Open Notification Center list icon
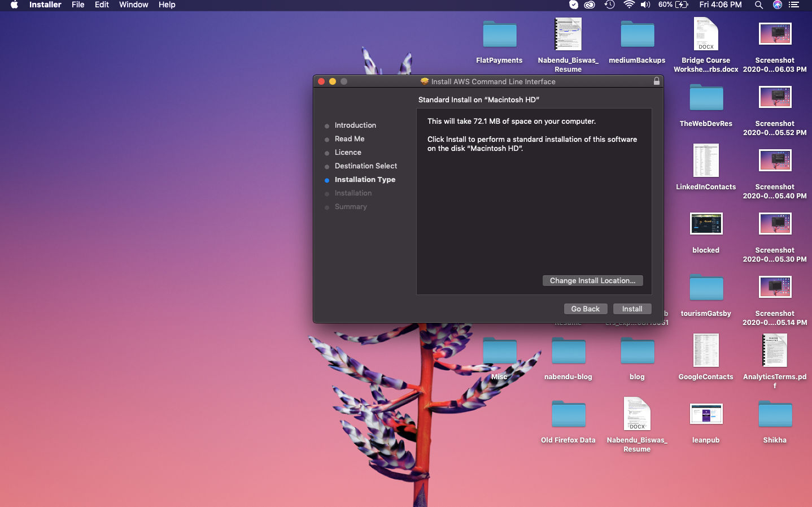The width and height of the screenshot is (812, 507). pos(794,5)
